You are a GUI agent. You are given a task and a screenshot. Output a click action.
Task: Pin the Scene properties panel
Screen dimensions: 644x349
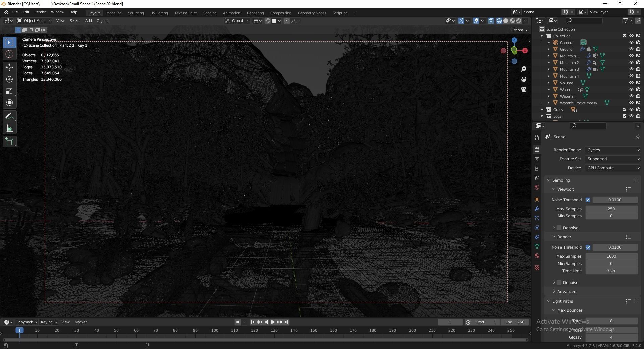[637, 137]
